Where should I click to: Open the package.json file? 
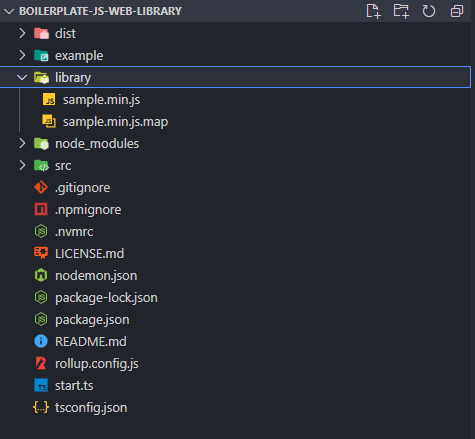pos(92,320)
